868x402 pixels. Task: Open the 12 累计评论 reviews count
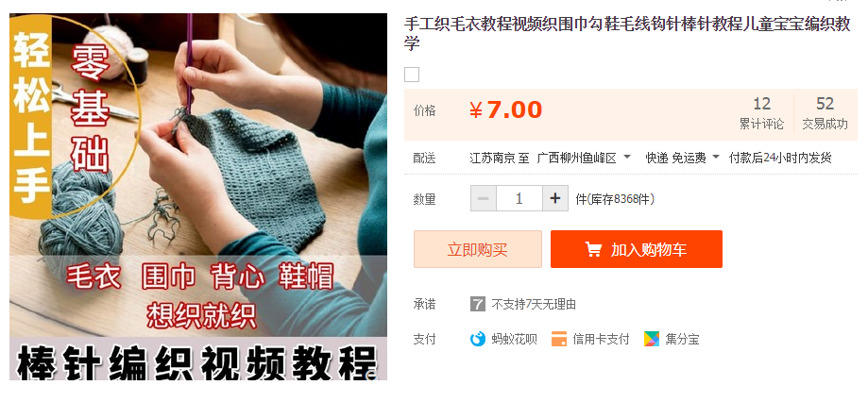[761, 113]
